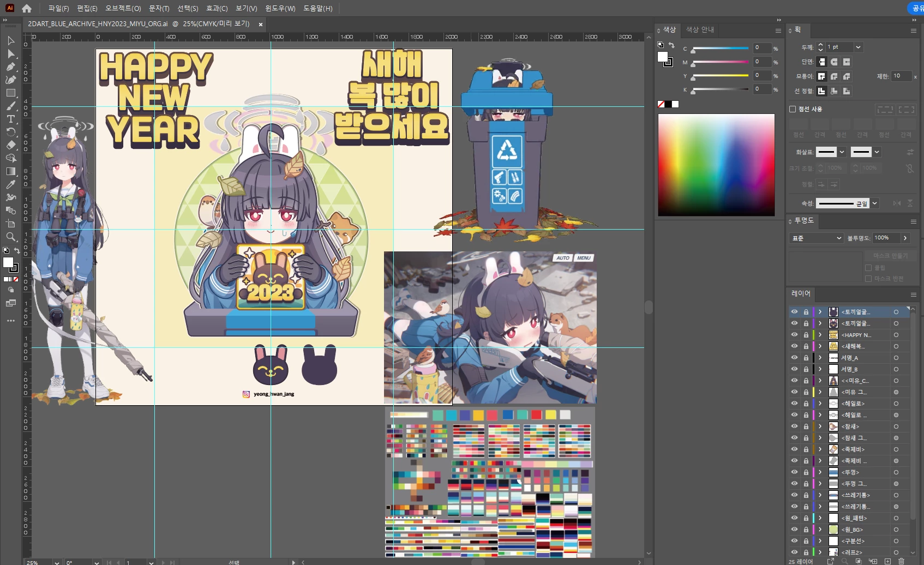
Task: Select the Artboard tool
Action: click(x=10, y=224)
